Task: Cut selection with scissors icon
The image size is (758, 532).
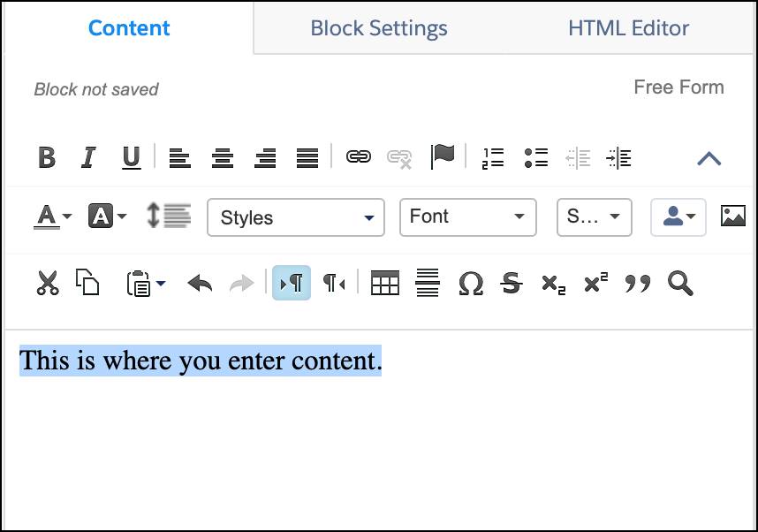Action: click(48, 283)
